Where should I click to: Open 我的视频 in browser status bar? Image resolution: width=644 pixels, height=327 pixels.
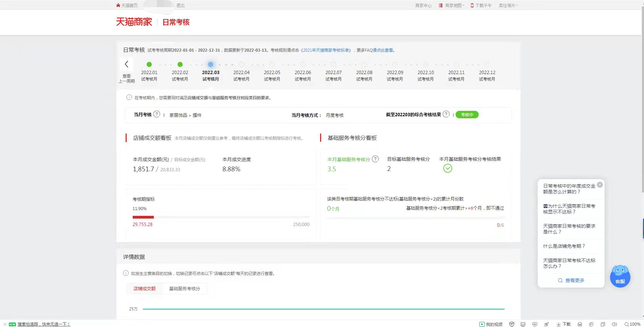491,324
